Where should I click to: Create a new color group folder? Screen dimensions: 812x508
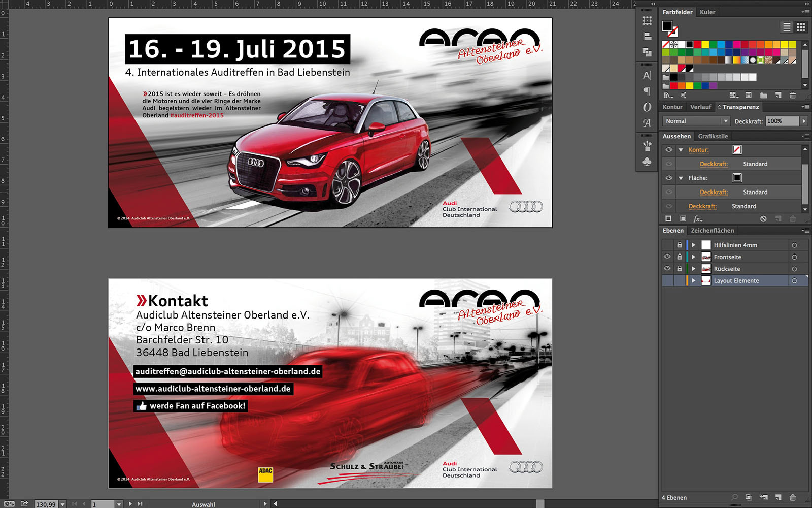pyautogui.click(x=763, y=95)
